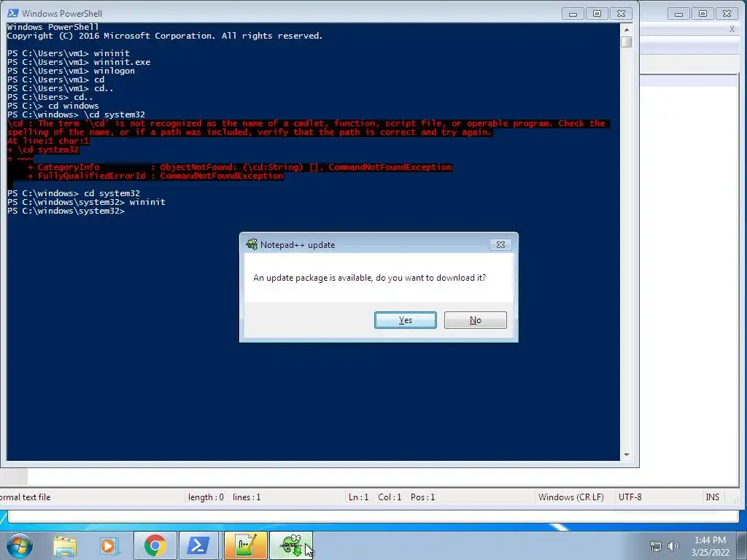Click the Windows (CR LF) status bar entry
Viewport: 747px width, 560px height.
(570, 497)
